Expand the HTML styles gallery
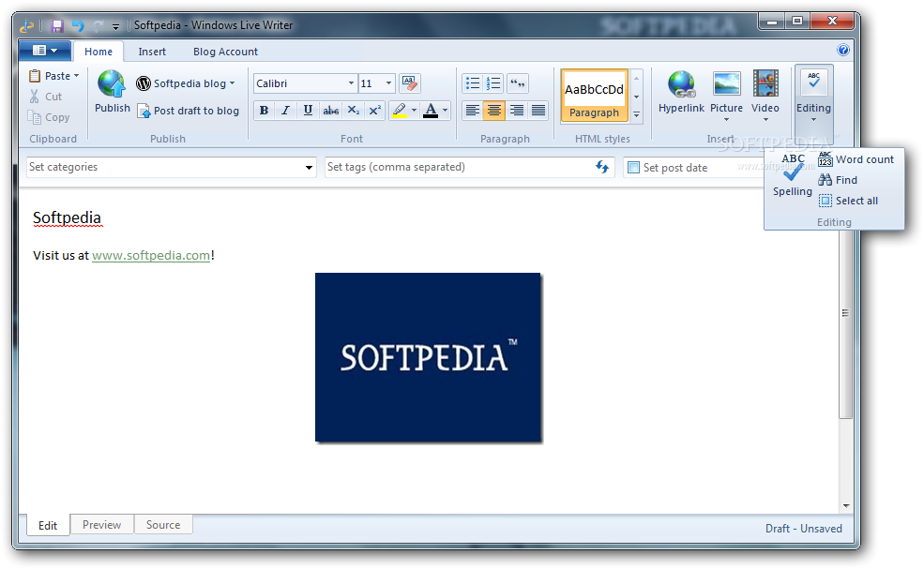Screen dimensions: 924x569 point(636,115)
